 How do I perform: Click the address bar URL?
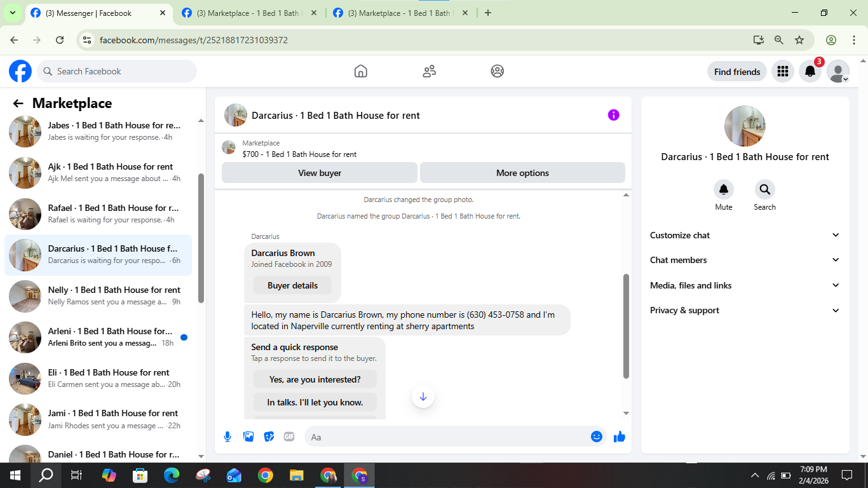coord(194,40)
